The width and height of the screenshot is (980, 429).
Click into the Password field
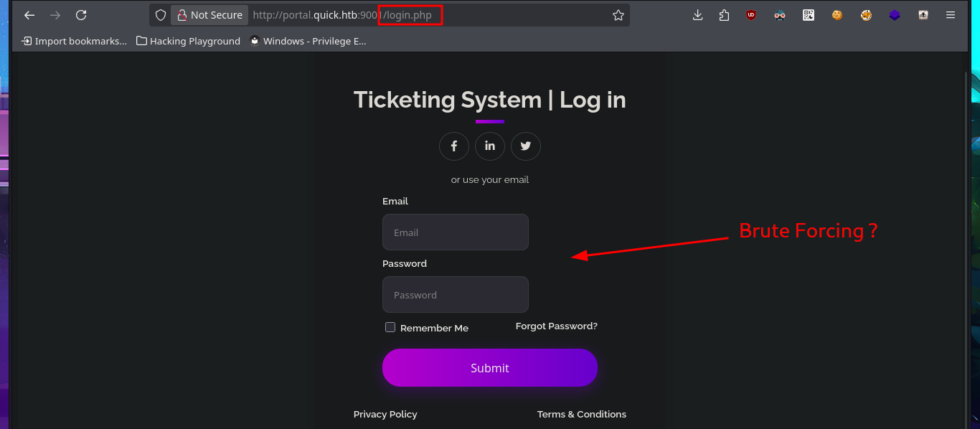tap(456, 295)
